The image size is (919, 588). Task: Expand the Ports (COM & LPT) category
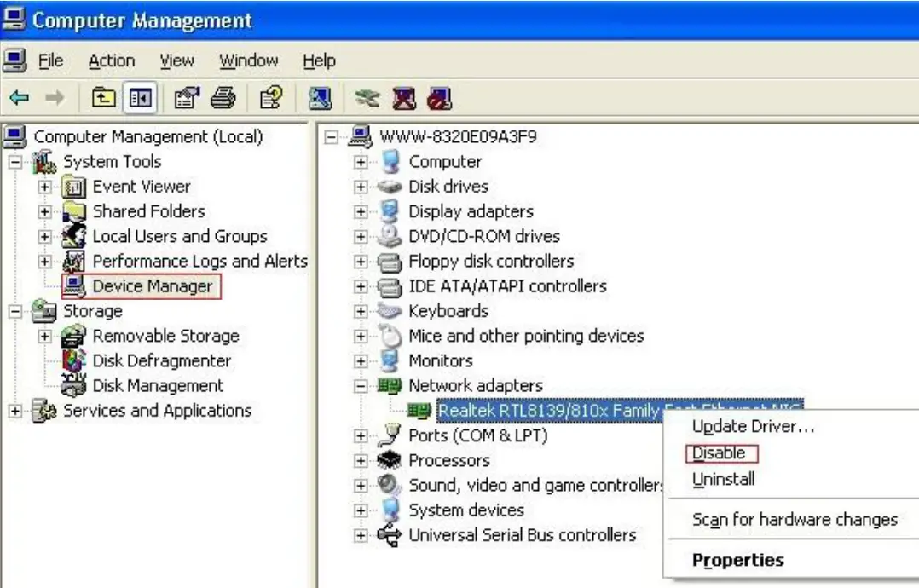click(361, 435)
